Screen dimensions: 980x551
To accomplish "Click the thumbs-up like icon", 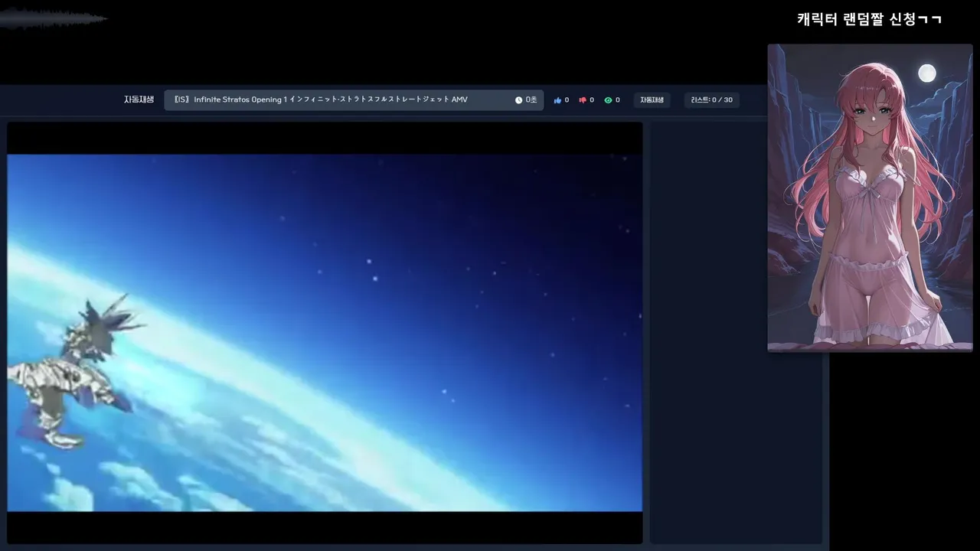I will click(x=557, y=100).
